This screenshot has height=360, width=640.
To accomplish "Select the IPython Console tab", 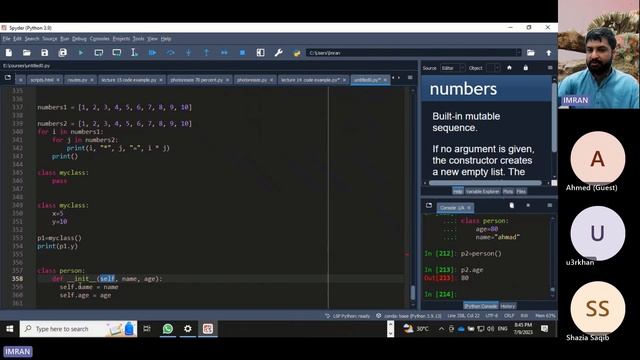I will 480,306.
